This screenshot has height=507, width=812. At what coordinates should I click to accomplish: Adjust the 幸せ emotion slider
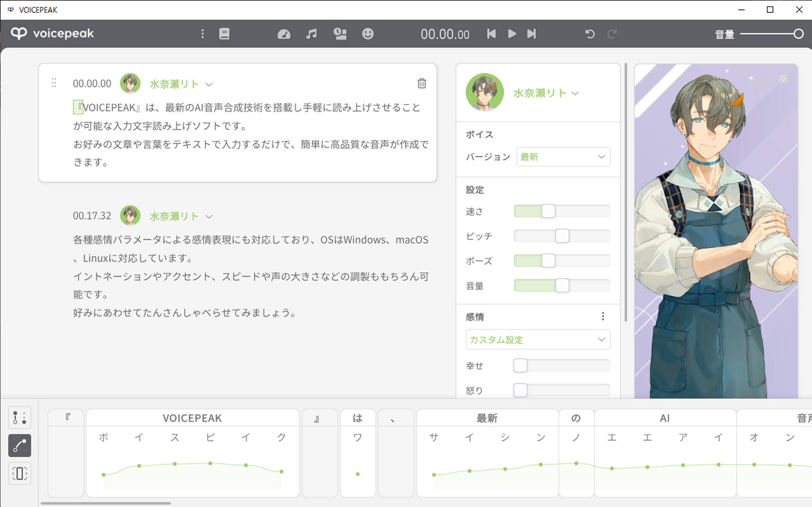click(x=520, y=366)
